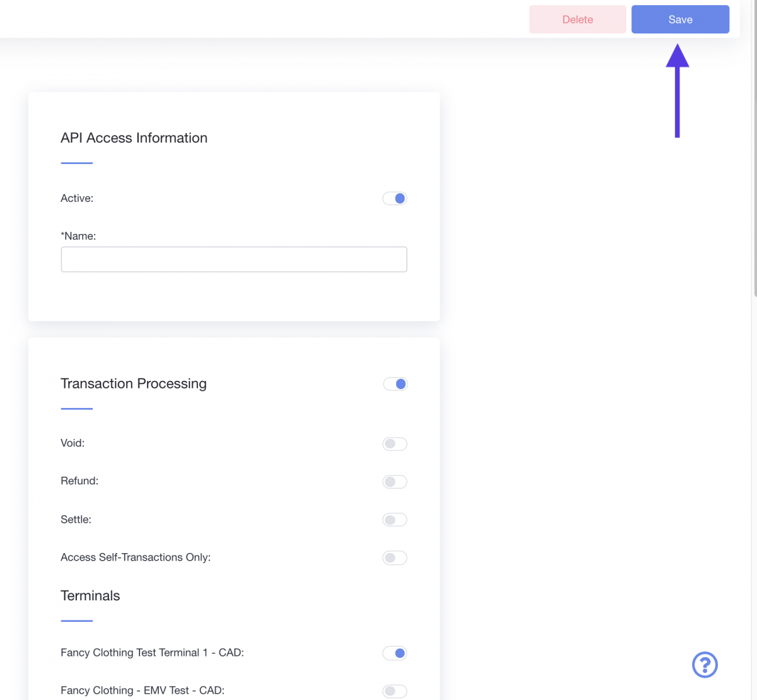Click the Void: label
Viewport: 757px width, 700px height.
73,443
